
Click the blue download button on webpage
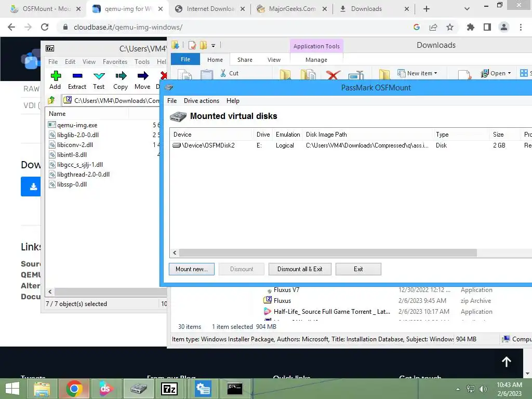pyautogui.click(x=31, y=187)
